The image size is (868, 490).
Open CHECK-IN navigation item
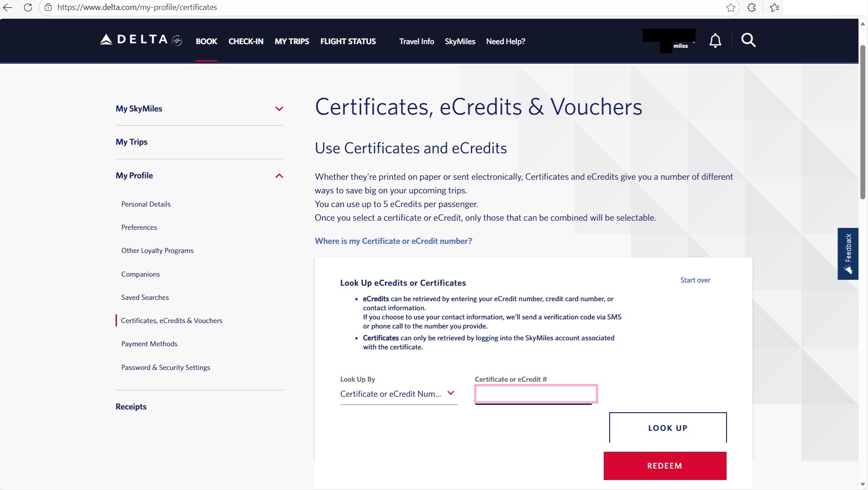tap(246, 41)
